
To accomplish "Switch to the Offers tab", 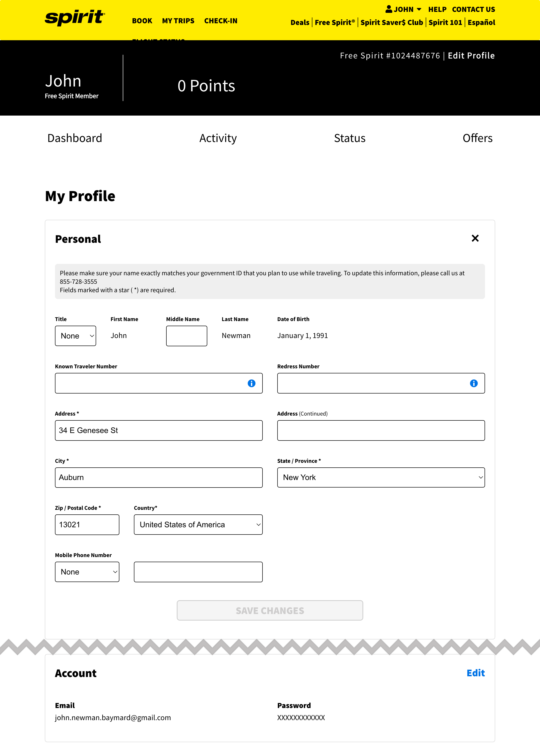I will [x=478, y=138].
